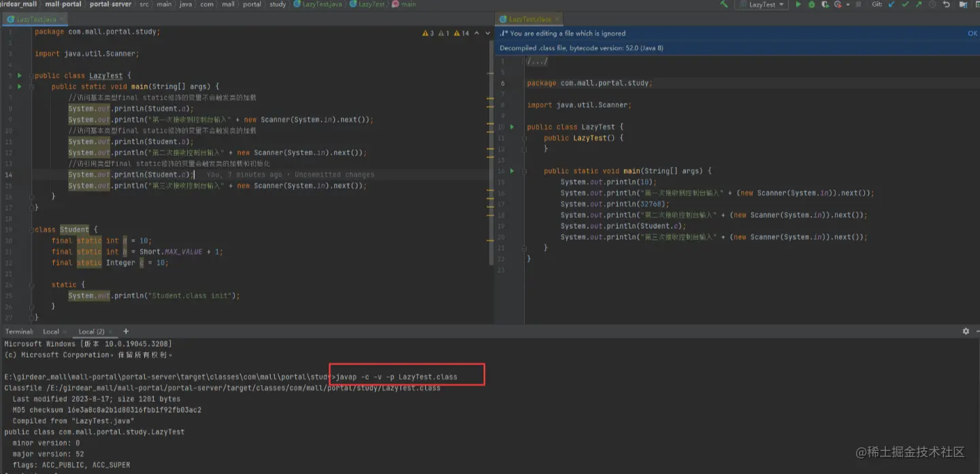The height and width of the screenshot is (474, 980).
Task: Select the terminal Local tab
Action: click(x=51, y=332)
